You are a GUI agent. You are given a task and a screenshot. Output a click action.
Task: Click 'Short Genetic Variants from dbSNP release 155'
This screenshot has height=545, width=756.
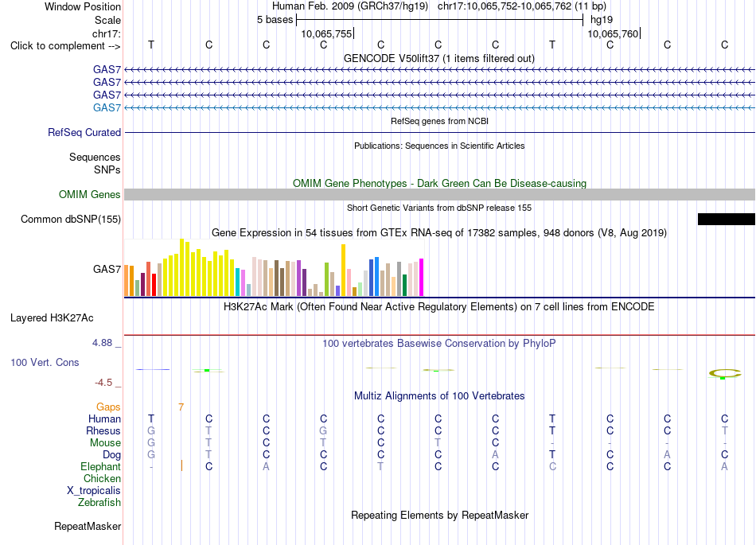click(x=439, y=208)
